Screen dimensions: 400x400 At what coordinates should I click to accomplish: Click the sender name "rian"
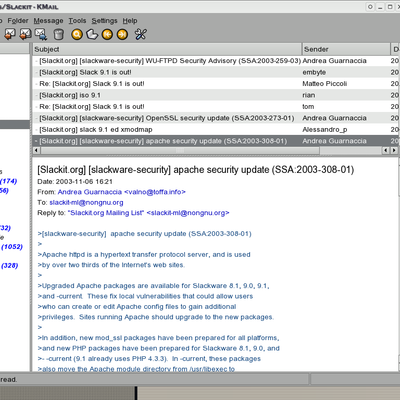[309, 95]
